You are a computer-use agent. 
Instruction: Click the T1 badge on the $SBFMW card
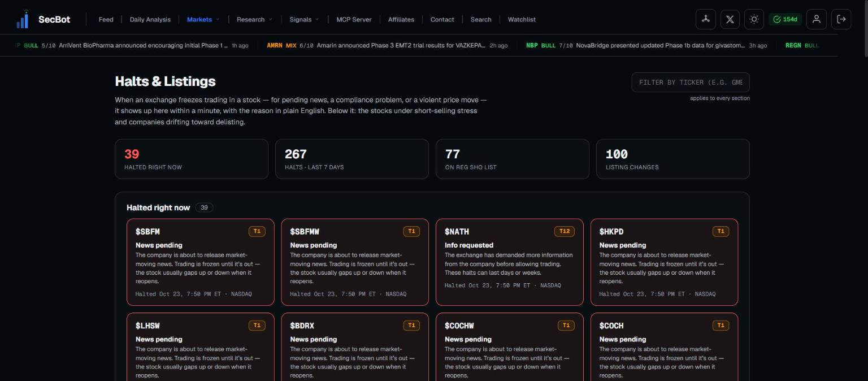coord(411,231)
